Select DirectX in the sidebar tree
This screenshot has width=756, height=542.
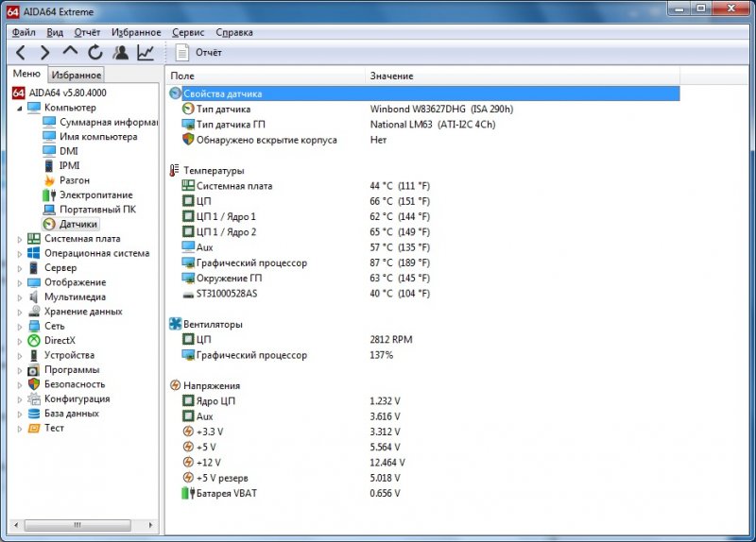[59, 341]
